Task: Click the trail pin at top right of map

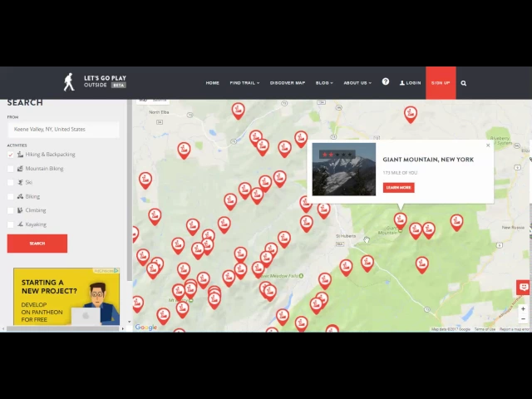Action: tap(411, 114)
